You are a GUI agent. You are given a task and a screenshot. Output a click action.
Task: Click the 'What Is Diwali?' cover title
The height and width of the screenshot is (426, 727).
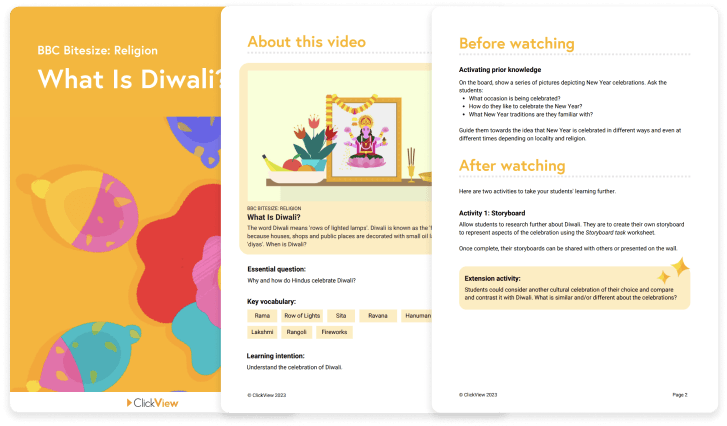pos(130,79)
